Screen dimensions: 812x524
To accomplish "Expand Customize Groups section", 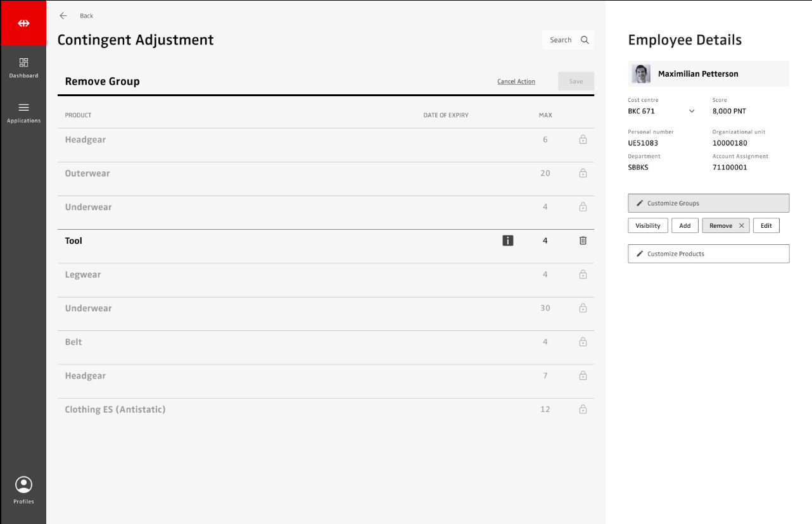I will [708, 203].
